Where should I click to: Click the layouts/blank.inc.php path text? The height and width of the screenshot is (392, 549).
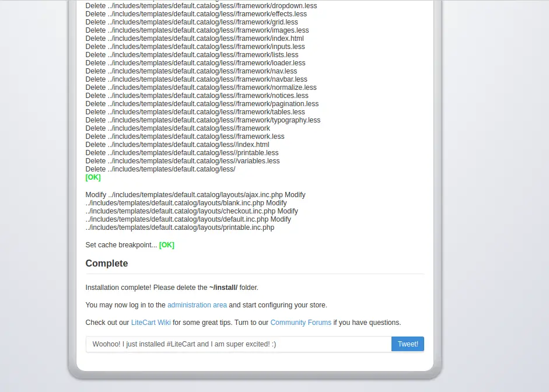coord(174,203)
